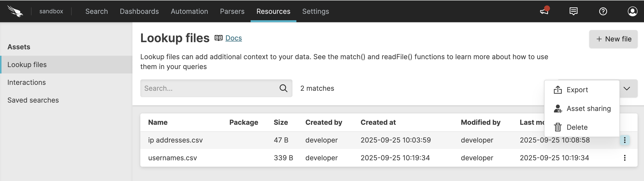
Task: Open the three-dot menu for usernames.csv
Action: point(625,158)
